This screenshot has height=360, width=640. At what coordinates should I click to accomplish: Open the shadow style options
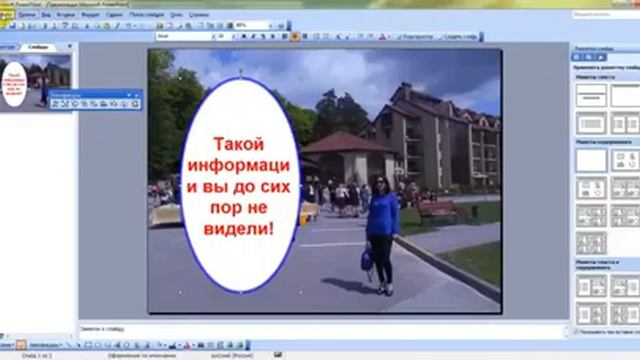231,346
